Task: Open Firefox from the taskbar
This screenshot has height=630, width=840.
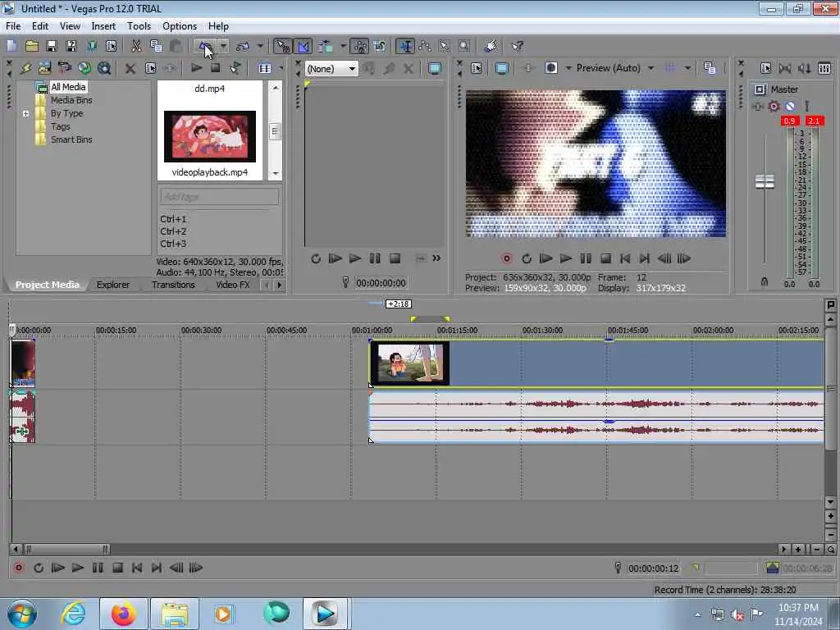Action: coord(123,614)
